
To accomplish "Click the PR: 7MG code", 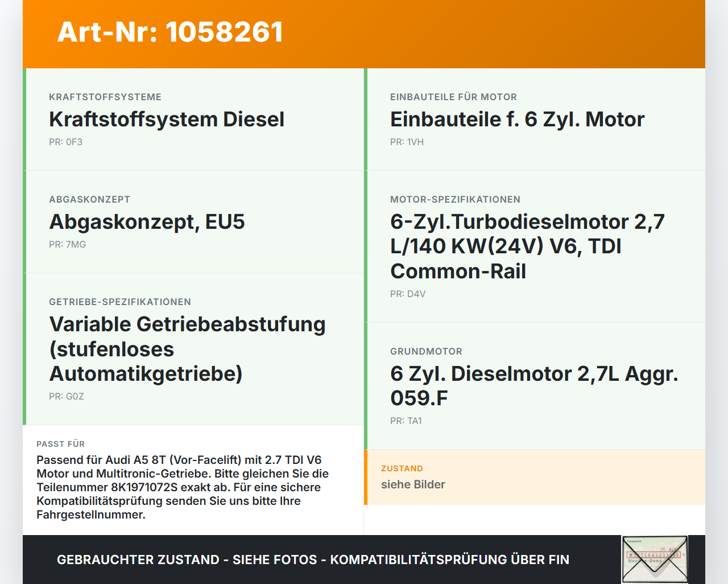I will 68,244.
